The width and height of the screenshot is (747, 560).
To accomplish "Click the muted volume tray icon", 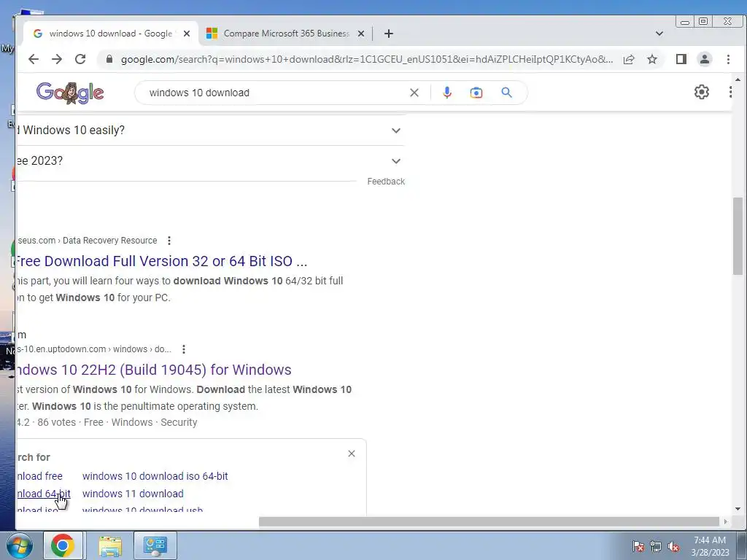I will 673,546.
